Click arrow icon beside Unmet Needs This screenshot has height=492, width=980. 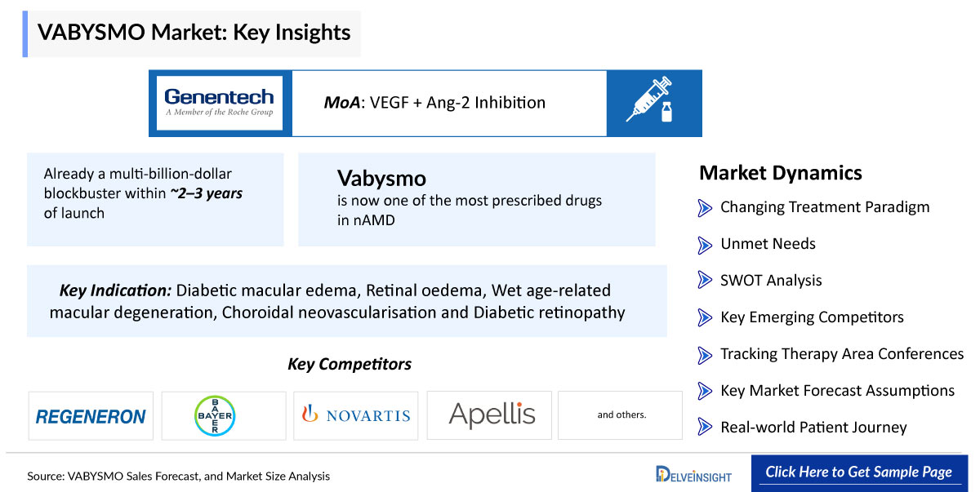point(705,244)
